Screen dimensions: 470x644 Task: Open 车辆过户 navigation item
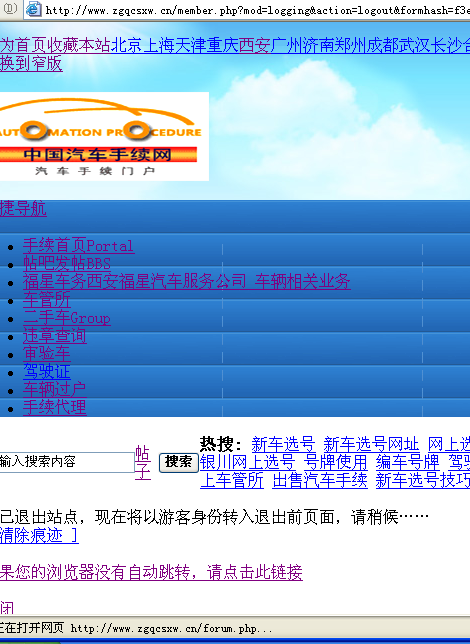click(x=55, y=390)
